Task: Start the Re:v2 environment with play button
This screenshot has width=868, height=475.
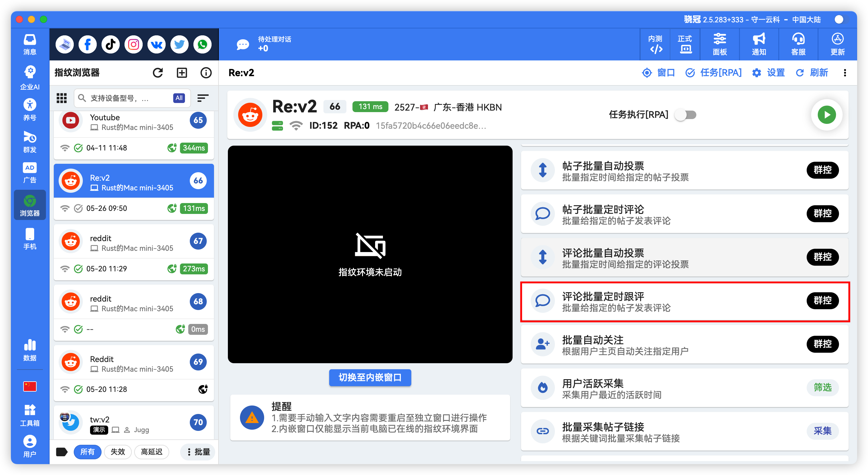Action: (826, 115)
